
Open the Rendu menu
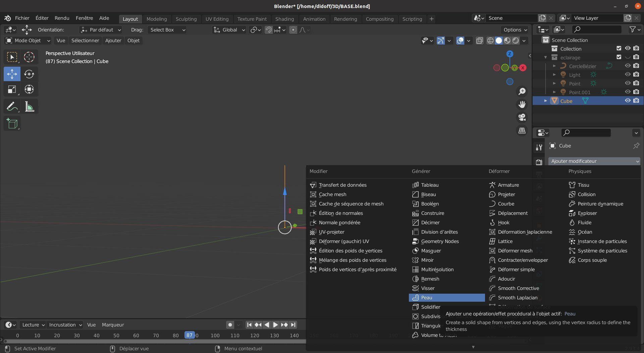pyautogui.click(x=62, y=18)
